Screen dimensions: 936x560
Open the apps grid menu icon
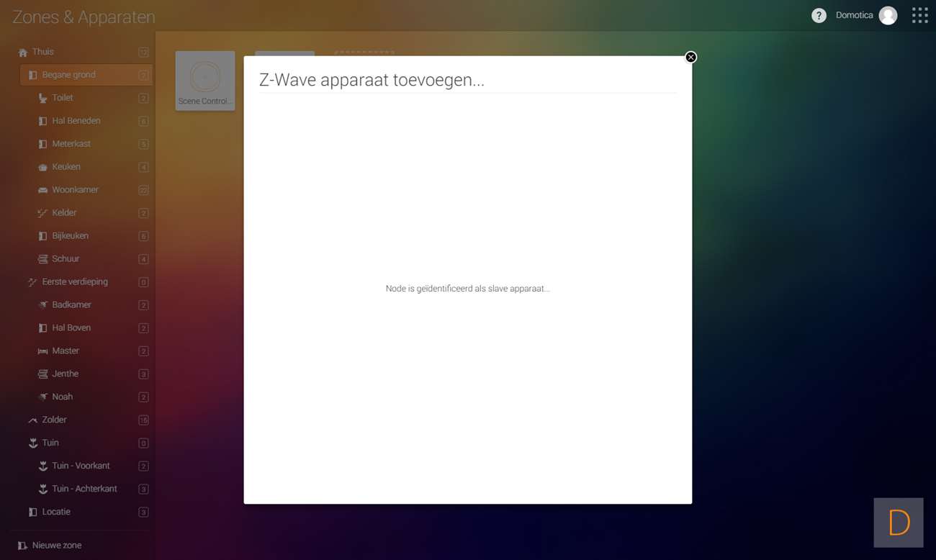coord(919,16)
